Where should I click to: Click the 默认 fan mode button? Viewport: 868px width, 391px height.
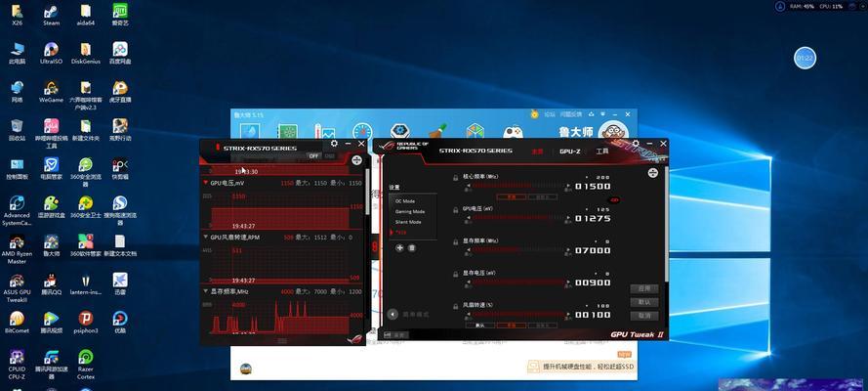[480, 326]
